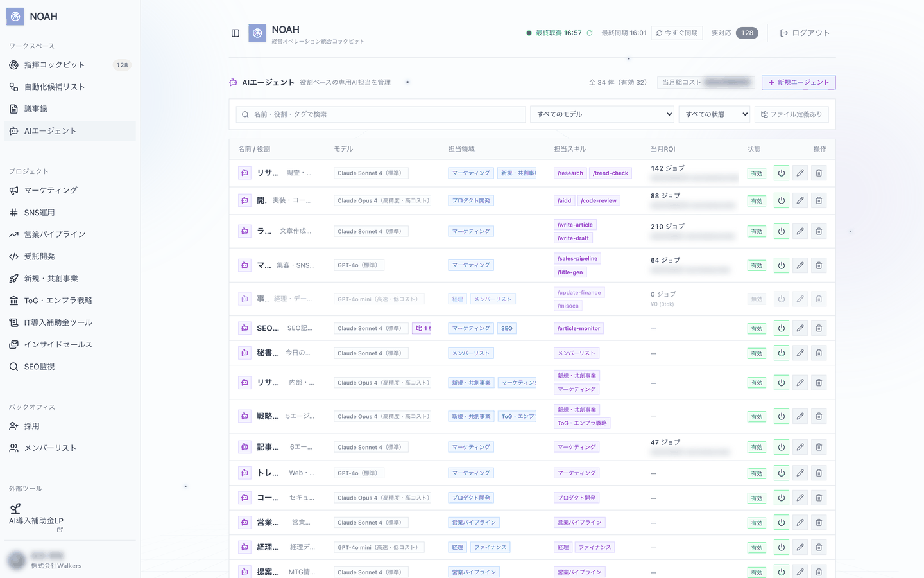Delete the 記事 agent via trash icon
The height and width of the screenshot is (578, 924).
pos(819,447)
